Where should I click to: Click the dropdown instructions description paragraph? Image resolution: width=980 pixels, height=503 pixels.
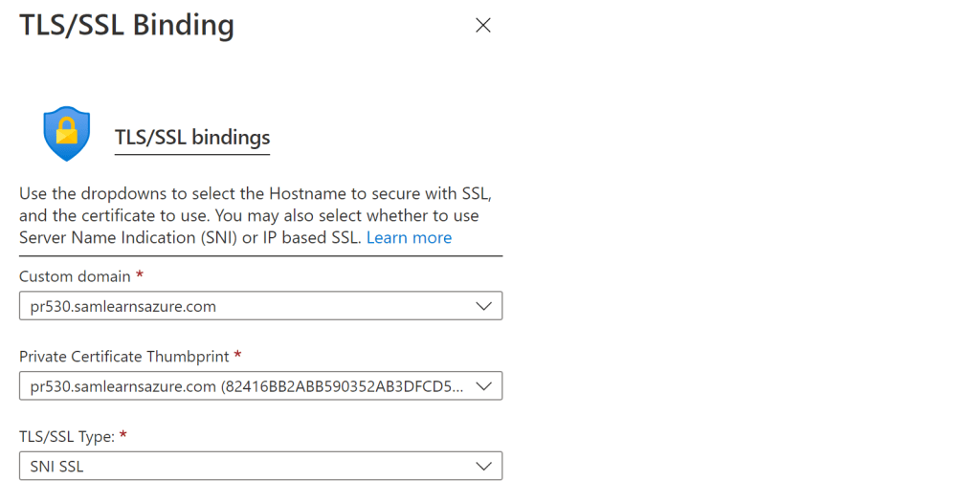click(256, 215)
